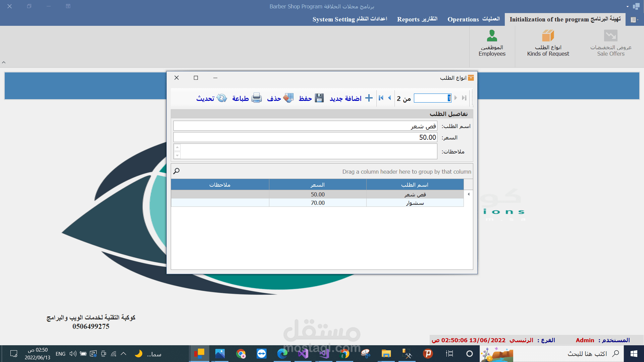Screen dimensions: 644x362
Task: Open the Reports tab
Action: point(417,19)
